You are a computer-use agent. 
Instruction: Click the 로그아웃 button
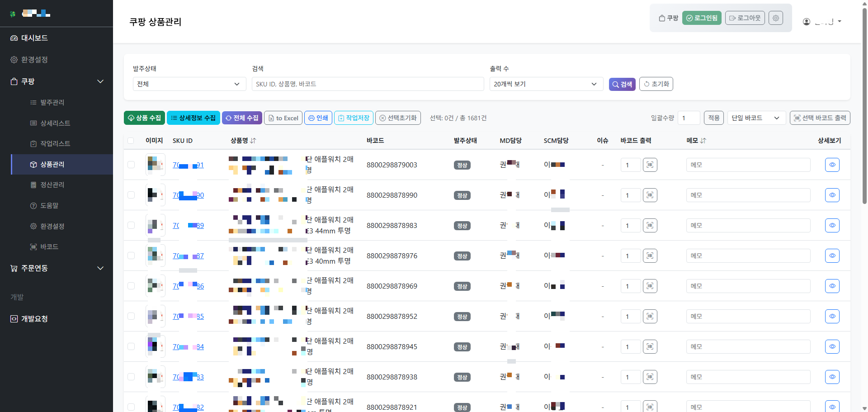pos(745,18)
